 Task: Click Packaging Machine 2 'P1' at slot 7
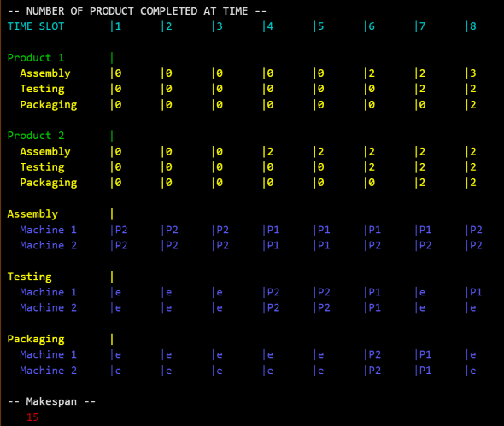425,371
